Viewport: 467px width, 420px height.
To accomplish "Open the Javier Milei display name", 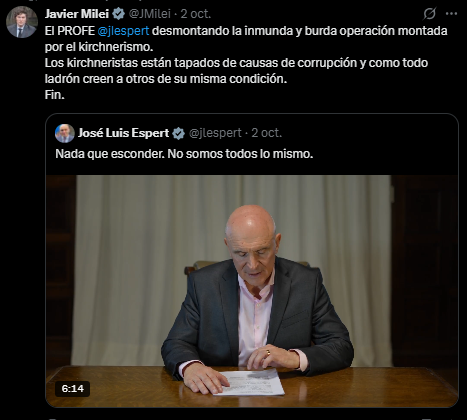I will [x=77, y=14].
